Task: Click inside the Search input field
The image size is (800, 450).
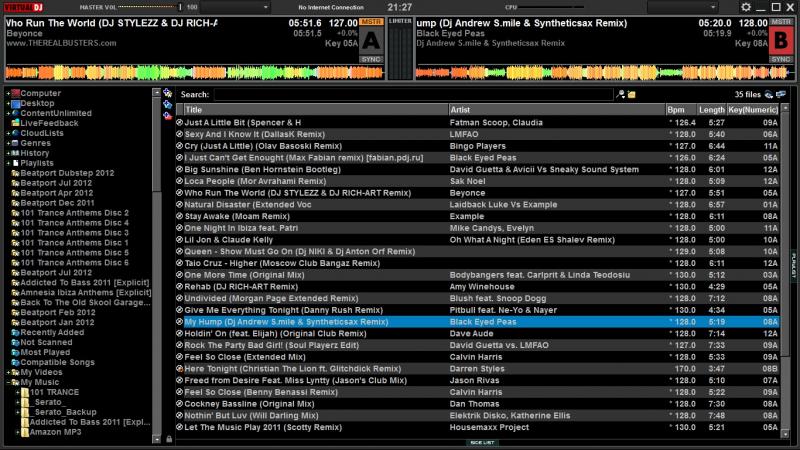Action: pos(413,94)
